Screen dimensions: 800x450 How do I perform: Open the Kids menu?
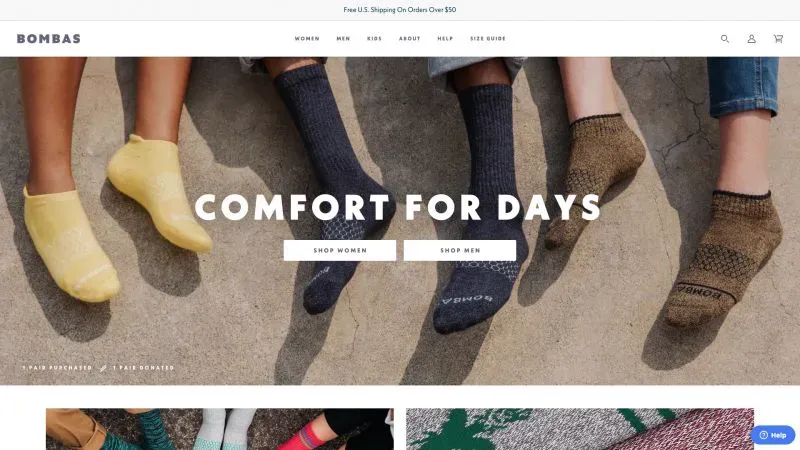click(374, 39)
